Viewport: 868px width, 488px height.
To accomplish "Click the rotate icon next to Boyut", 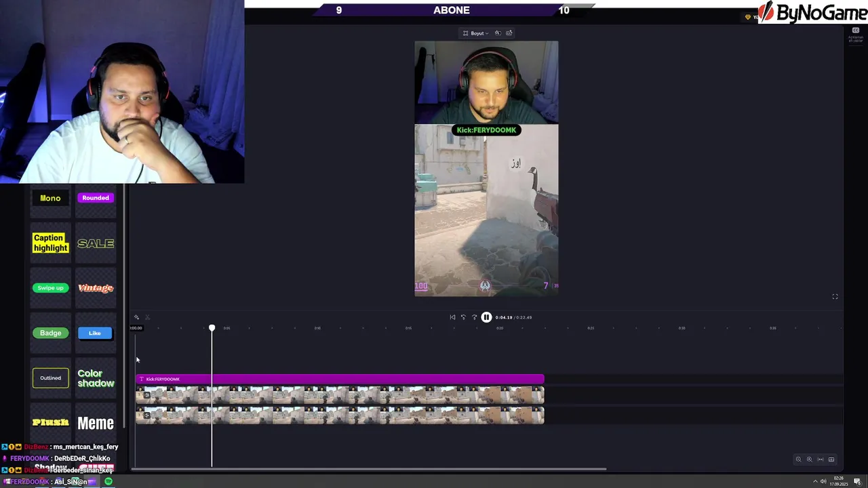I will [498, 33].
